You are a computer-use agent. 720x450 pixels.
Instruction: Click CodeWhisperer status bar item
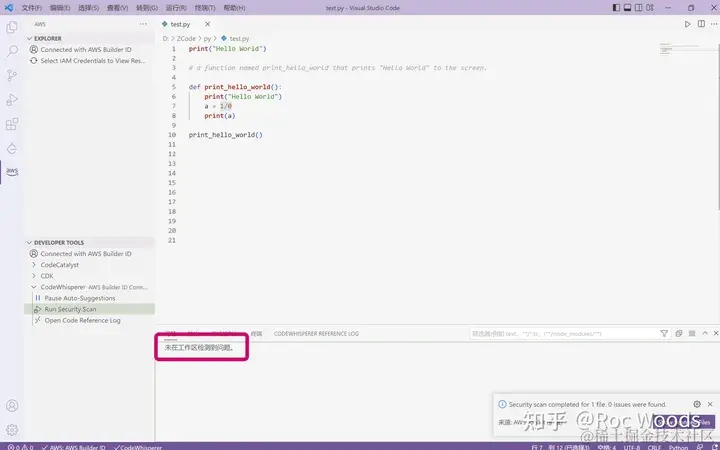(138, 447)
